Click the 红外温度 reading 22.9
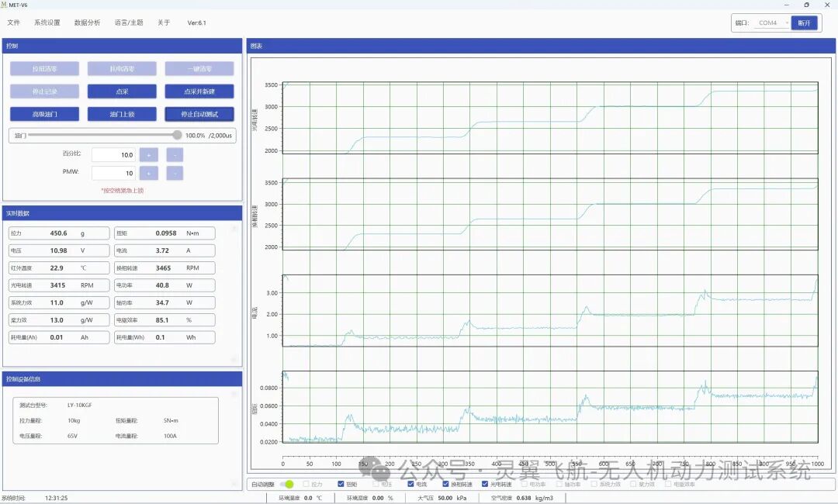 pos(56,268)
